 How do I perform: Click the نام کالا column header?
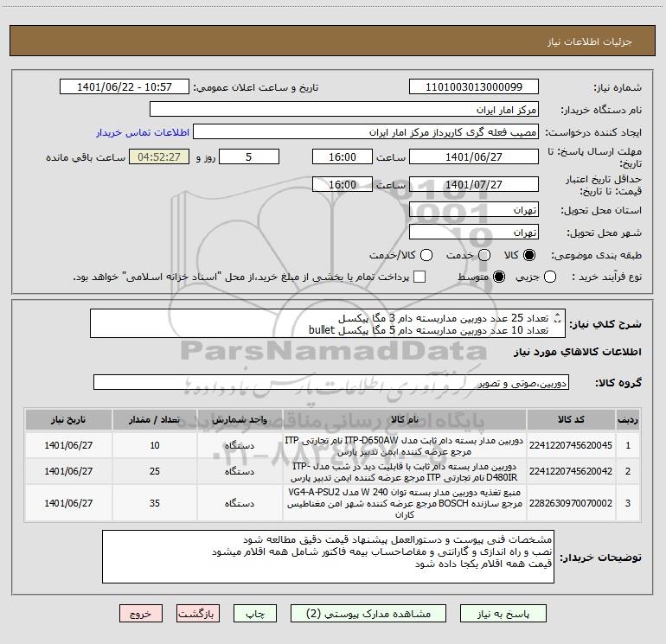[405, 419]
